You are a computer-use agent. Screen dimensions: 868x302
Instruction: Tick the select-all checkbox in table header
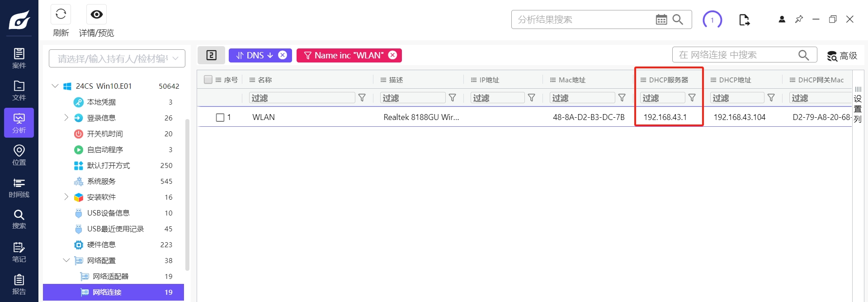point(208,80)
